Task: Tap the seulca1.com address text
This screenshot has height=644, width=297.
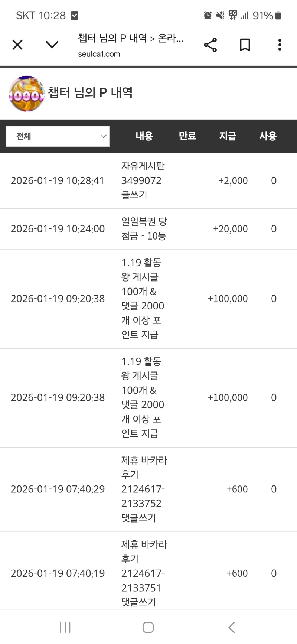Action: tap(99, 54)
